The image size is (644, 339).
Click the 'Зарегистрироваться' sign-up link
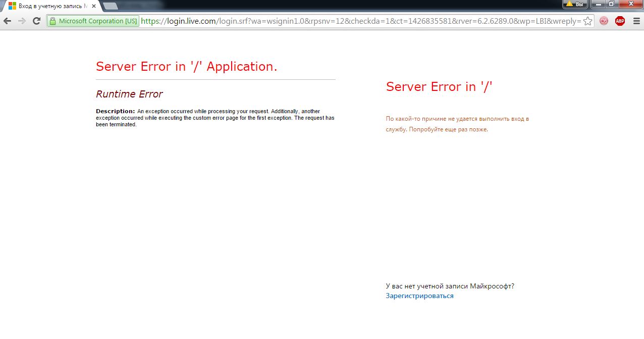click(x=419, y=296)
